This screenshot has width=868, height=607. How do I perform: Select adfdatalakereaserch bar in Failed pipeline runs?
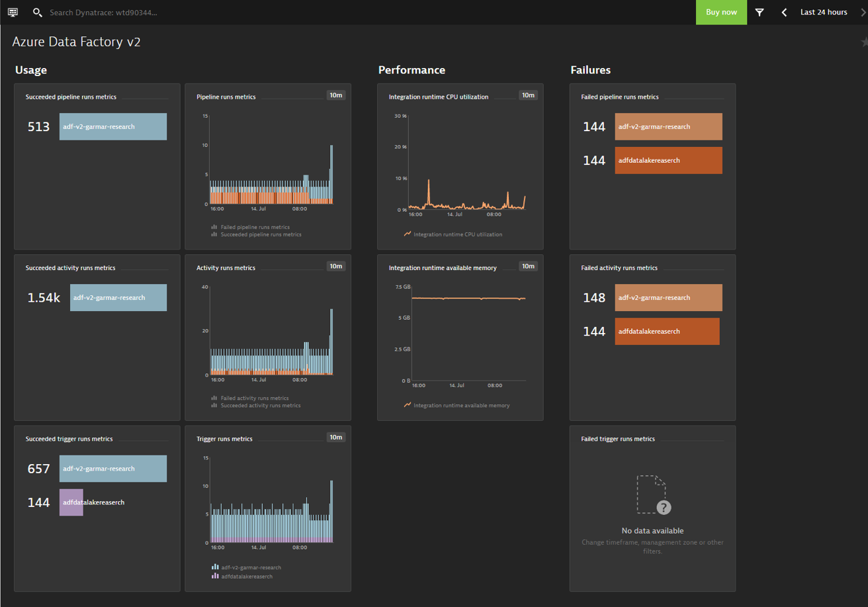[x=668, y=160]
